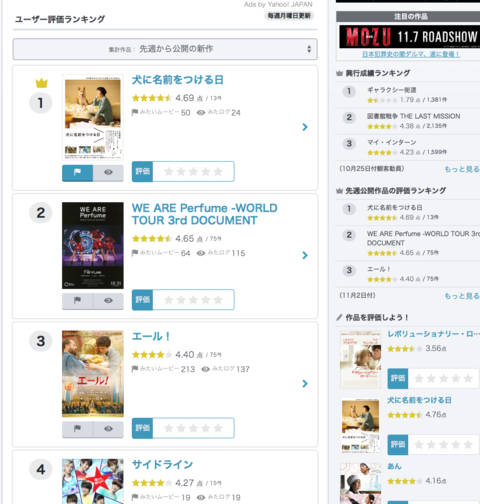Click 評価 button for エール！ in main list

(x=142, y=428)
